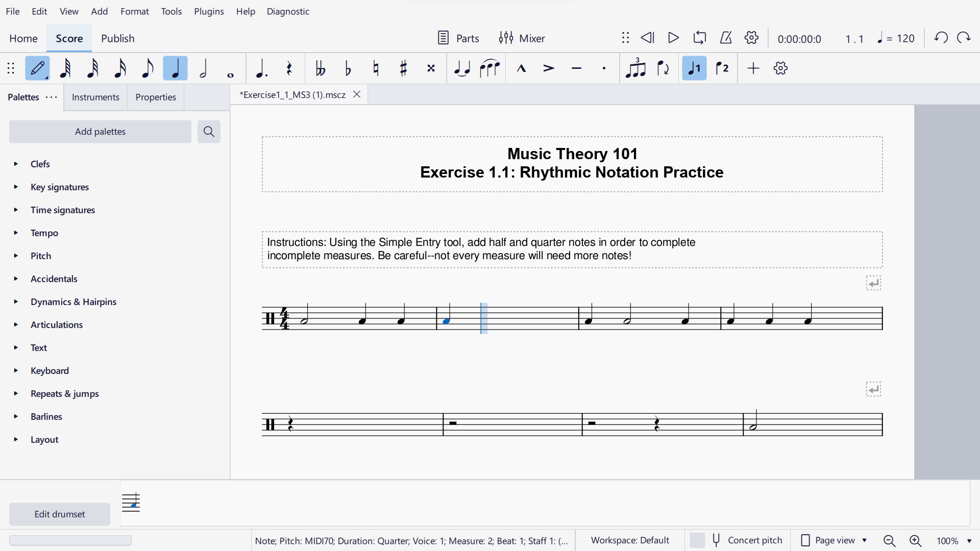Viewport: 980px width, 551px height.
Task: Switch to Voice 2
Action: click(722, 68)
